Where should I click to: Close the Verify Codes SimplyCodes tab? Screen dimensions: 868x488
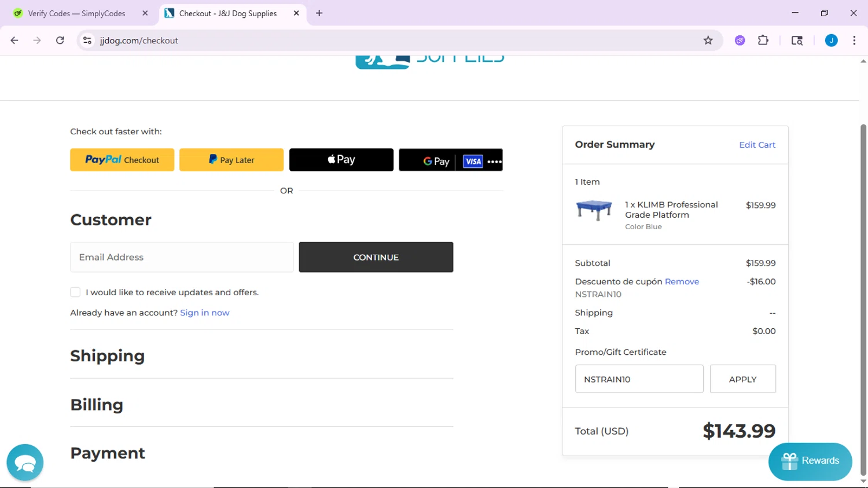(x=145, y=13)
